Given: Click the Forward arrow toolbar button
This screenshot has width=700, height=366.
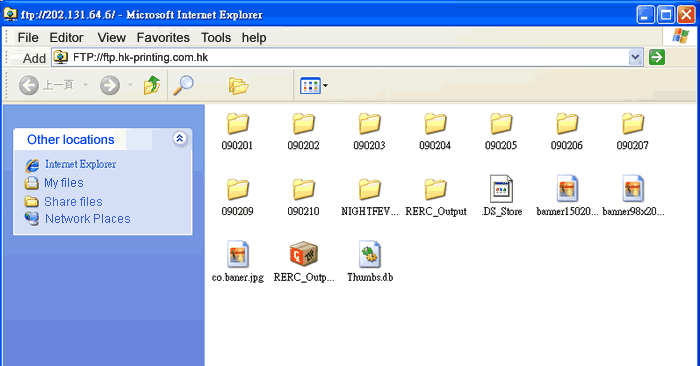Looking at the screenshot, I should 110,85.
